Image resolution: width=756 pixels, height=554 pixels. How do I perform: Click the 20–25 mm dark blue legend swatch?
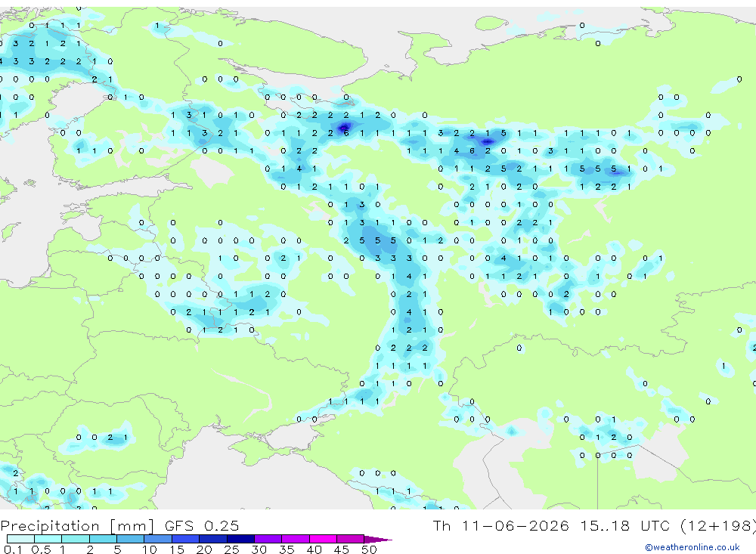(x=213, y=539)
